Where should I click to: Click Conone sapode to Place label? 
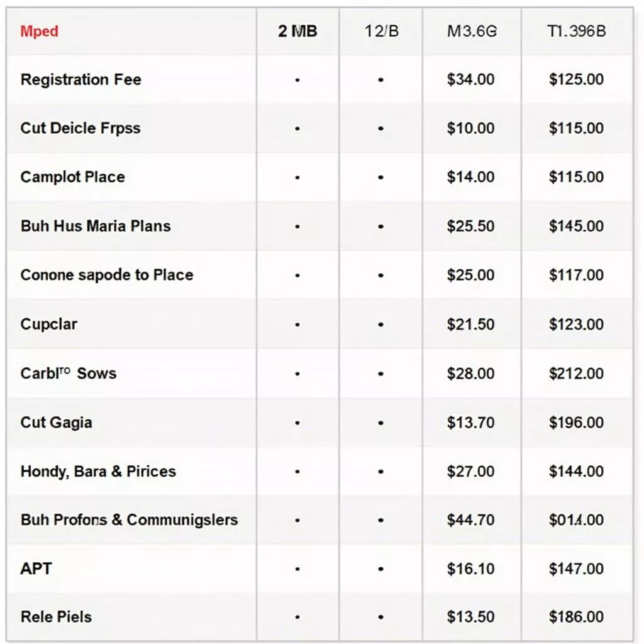click(x=106, y=275)
